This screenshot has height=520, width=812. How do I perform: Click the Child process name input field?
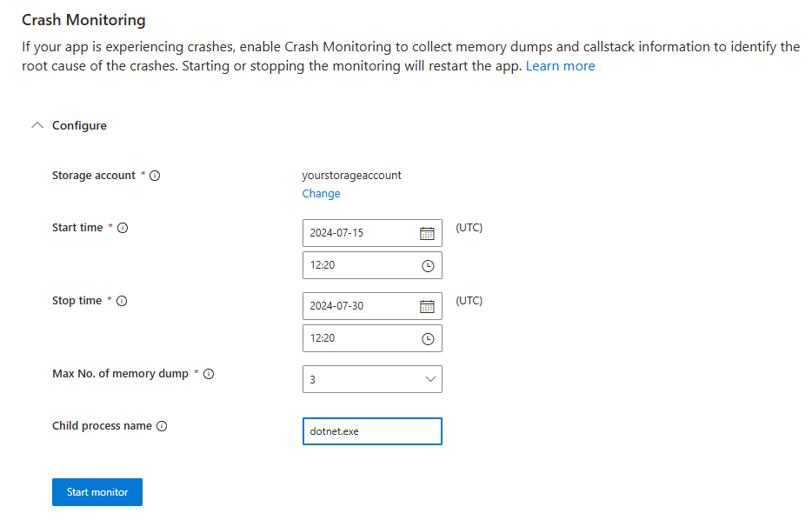pyautogui.click(x=372, y=430)
